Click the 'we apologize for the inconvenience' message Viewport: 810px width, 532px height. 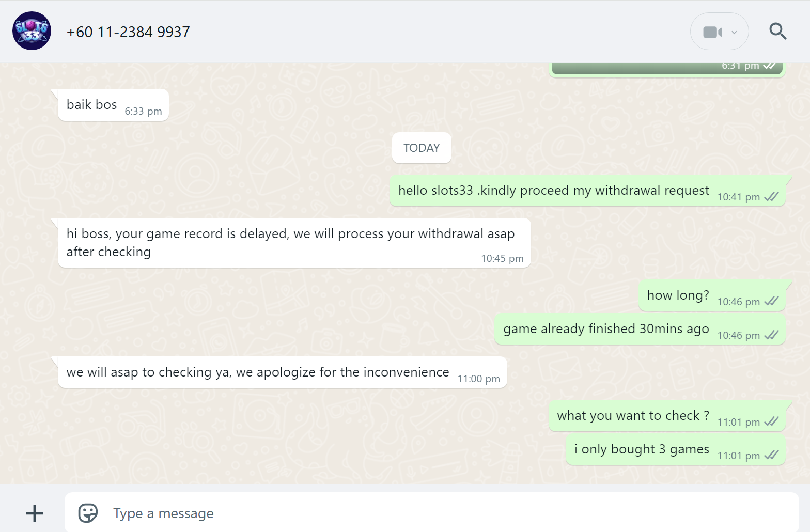coord(283,372)
